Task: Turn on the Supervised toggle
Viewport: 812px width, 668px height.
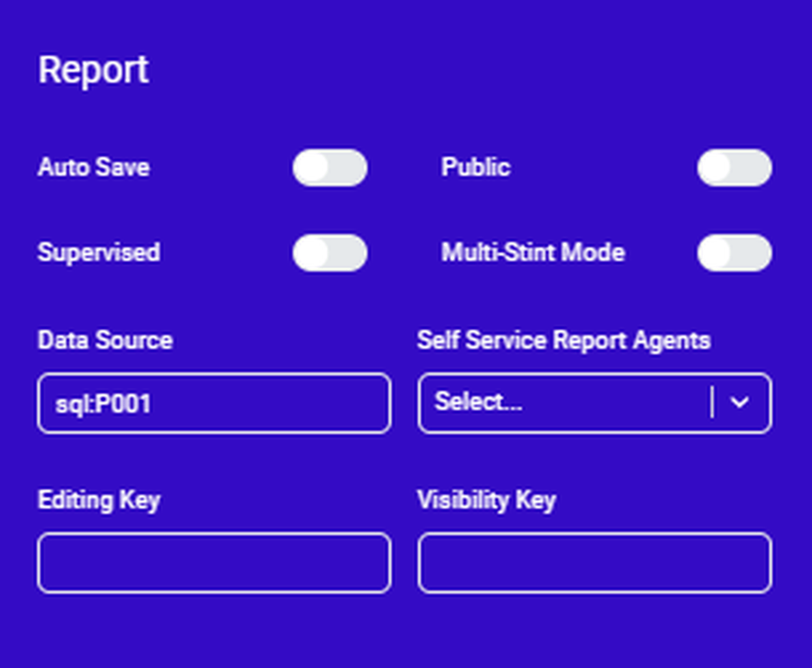Action: point(330,252)
